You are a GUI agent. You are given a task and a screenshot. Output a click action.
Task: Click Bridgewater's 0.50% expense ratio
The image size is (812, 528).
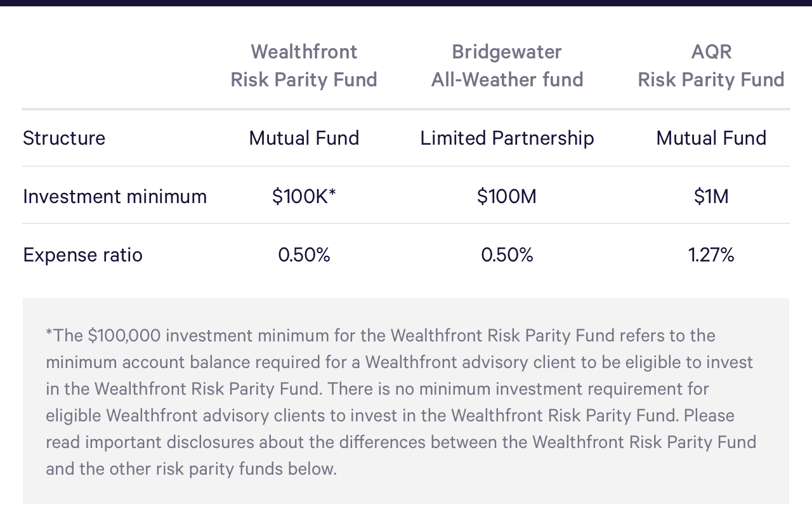click(507, 254)
